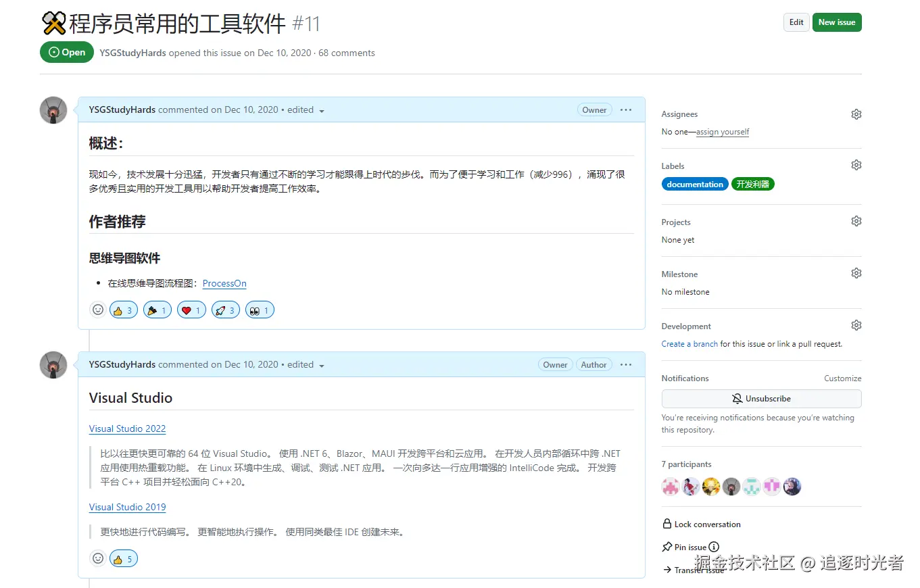Click the Author badge on second comment
The image size is (920, 588).
coord(594,365)
